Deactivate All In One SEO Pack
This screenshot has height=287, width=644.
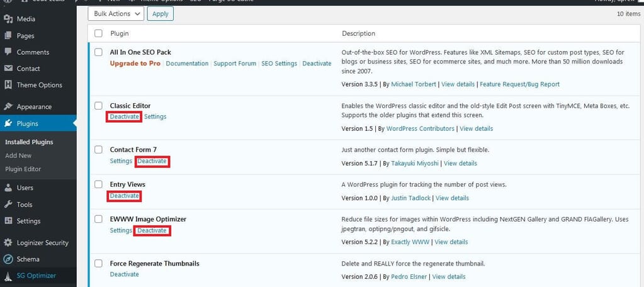click(317, 64)
